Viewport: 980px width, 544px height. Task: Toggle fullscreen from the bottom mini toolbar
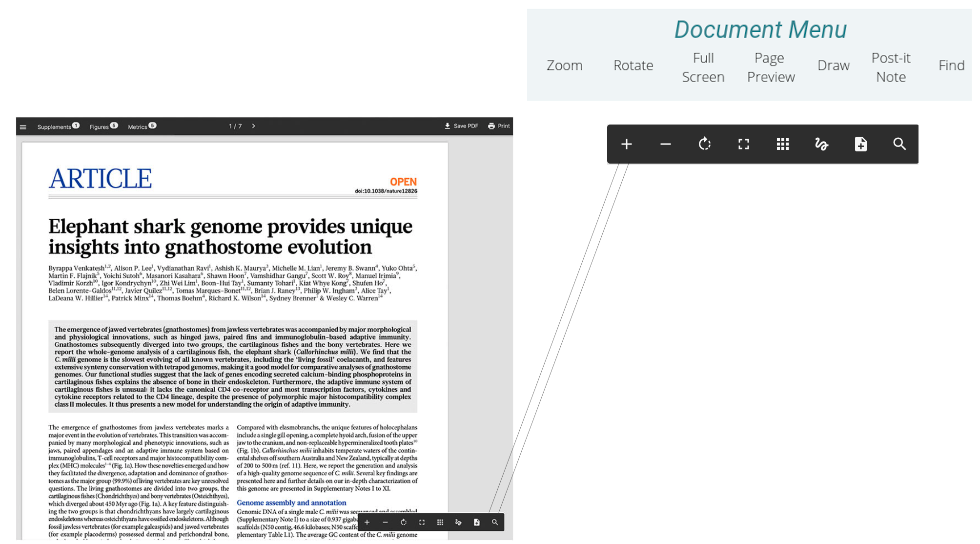[x=422, y=522]
